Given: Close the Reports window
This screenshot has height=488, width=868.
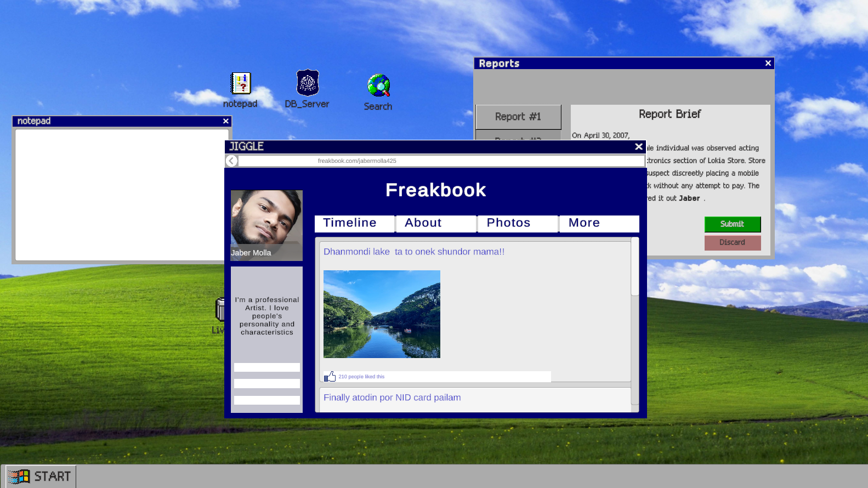Looking at the screenshot, I should point(768,63).
